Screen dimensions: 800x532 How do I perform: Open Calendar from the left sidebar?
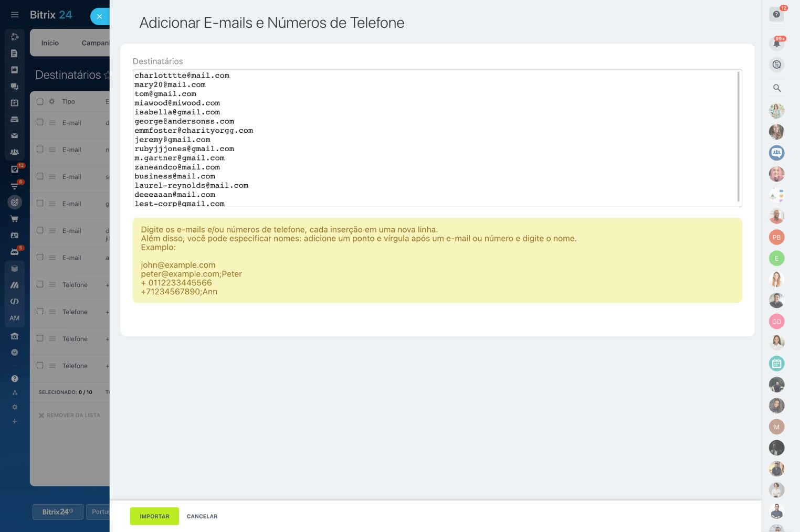click(15, 103)
